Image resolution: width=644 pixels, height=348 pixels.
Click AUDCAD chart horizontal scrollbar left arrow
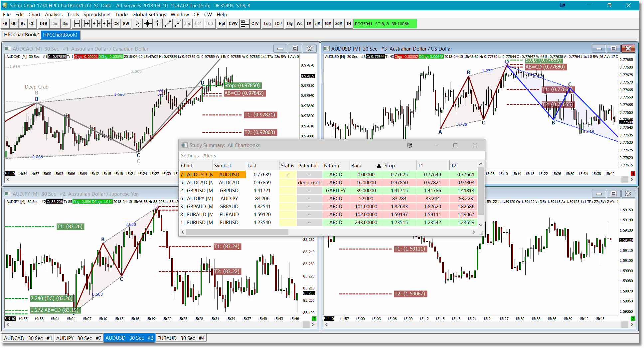[x=8, y=180]
